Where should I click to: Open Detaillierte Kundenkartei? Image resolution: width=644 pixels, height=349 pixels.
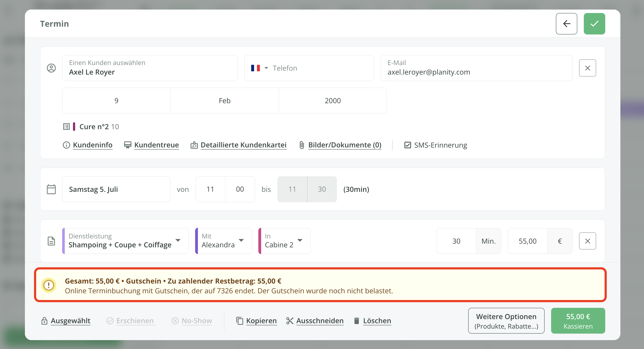click(243, 145)
